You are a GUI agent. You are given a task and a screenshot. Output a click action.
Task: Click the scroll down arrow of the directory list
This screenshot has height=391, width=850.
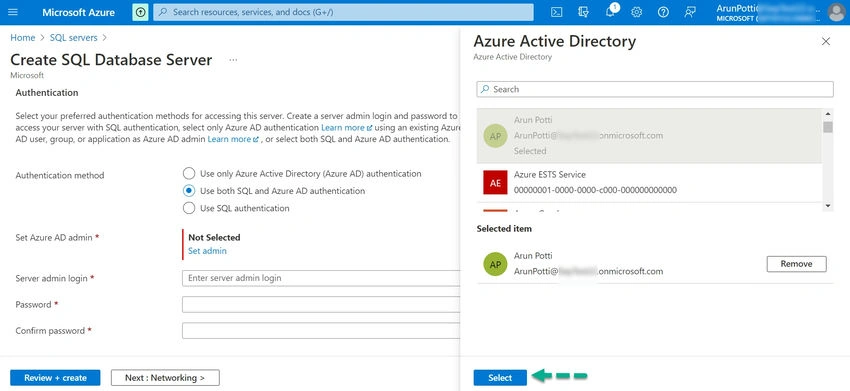(x=827, y=206)
